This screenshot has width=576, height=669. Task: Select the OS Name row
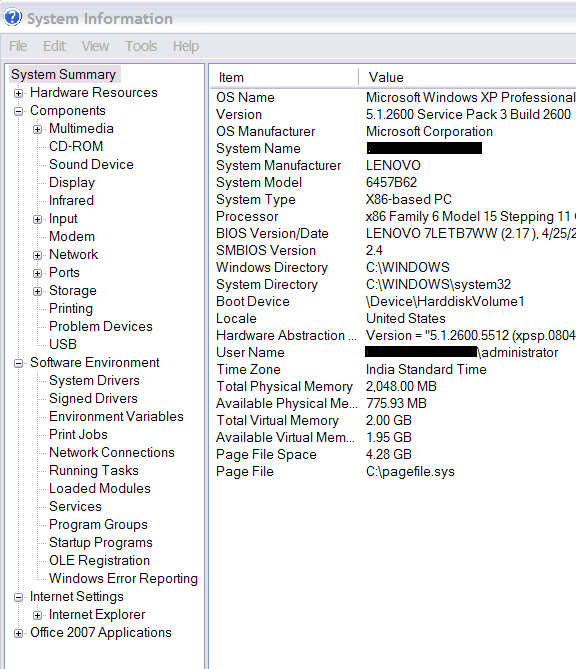(393, 97)
